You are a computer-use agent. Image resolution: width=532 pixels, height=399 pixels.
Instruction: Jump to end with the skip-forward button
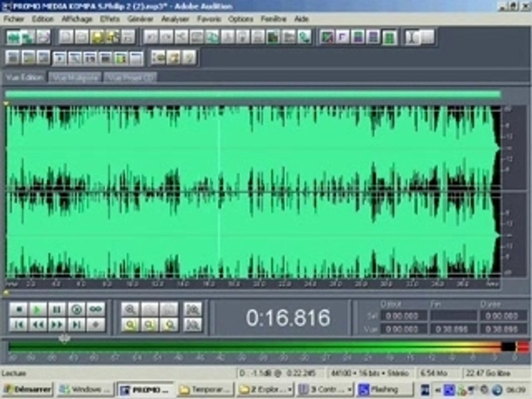(x=76, y=325)
